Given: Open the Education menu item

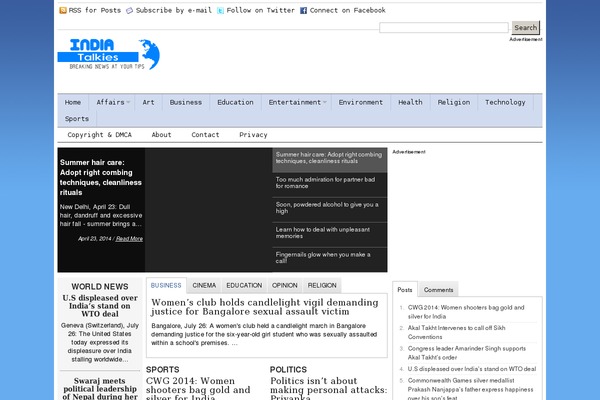Looking at the screenshot, I should [x=235, y=102].
